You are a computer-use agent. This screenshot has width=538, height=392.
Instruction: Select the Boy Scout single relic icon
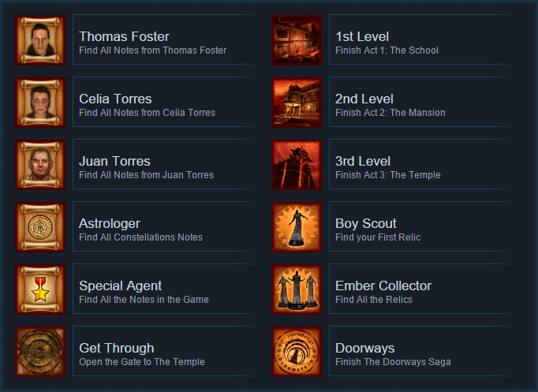point(297,227)
